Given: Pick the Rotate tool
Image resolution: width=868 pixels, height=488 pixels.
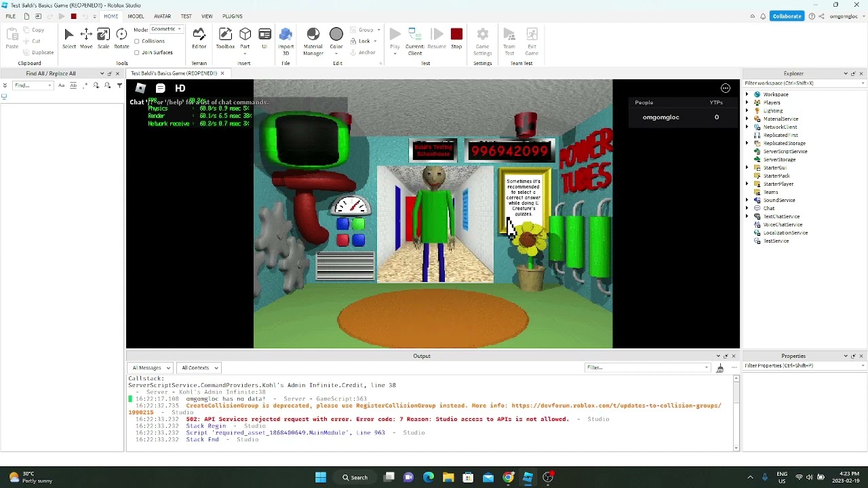Looking at the screenshot, I should coord(121,39).
